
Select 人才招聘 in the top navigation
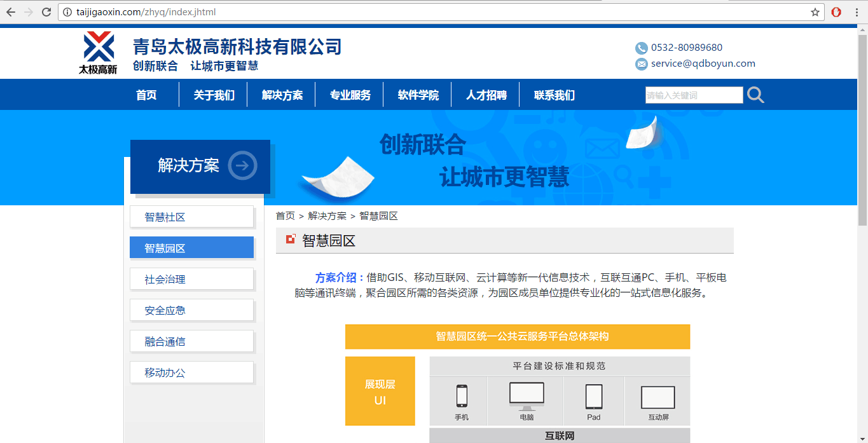point(486,95)
